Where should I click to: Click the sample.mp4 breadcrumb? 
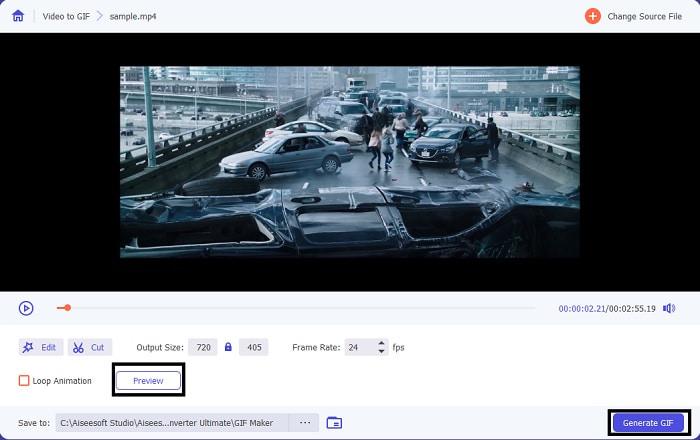[133, 17]
